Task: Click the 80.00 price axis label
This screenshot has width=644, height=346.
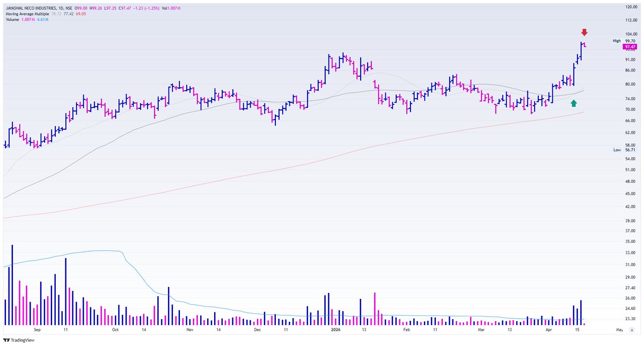Action: point(631,84)
